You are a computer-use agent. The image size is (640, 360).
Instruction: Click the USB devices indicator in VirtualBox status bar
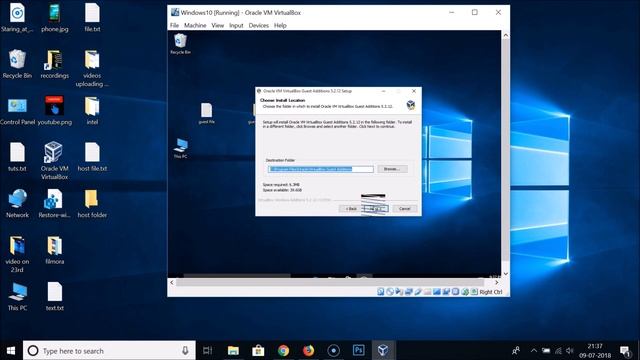pos(418,292)
